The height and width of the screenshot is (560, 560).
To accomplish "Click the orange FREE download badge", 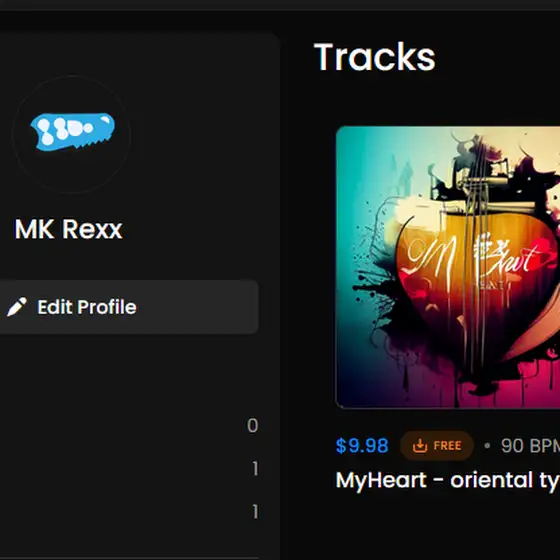I will point(437,446).
